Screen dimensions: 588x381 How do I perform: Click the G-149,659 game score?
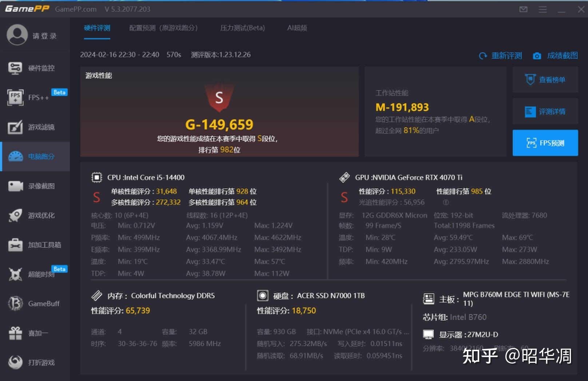pyautogui.click(x=219, y=125)
